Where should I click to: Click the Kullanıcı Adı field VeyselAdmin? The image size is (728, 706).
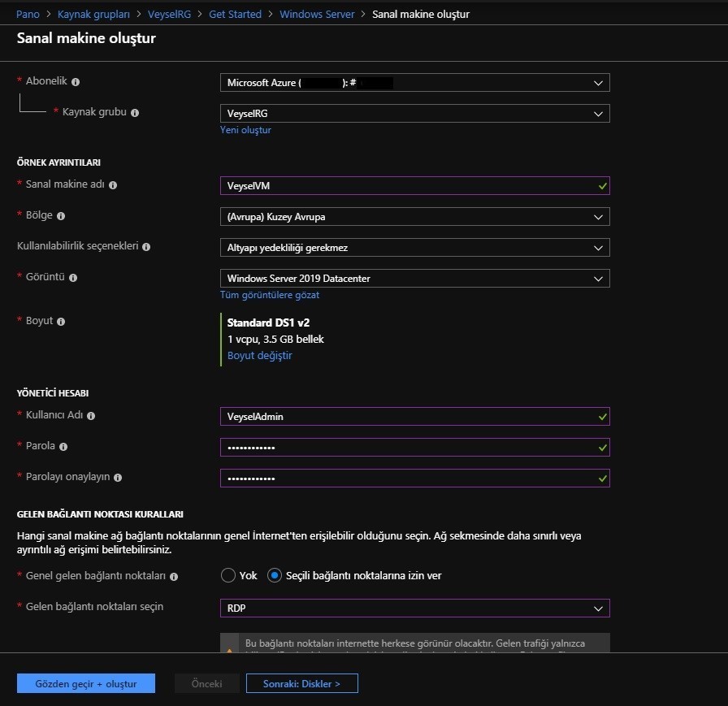414,416
